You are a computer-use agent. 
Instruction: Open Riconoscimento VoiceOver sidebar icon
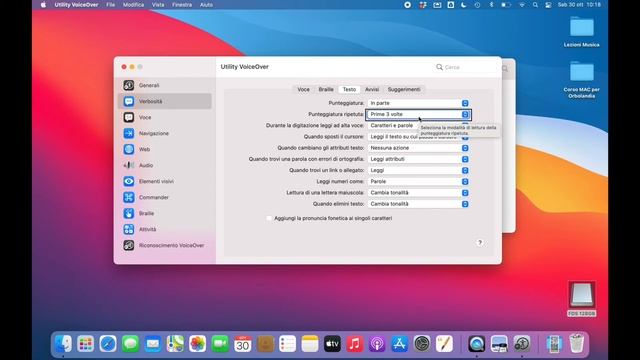tap(129, 245)
